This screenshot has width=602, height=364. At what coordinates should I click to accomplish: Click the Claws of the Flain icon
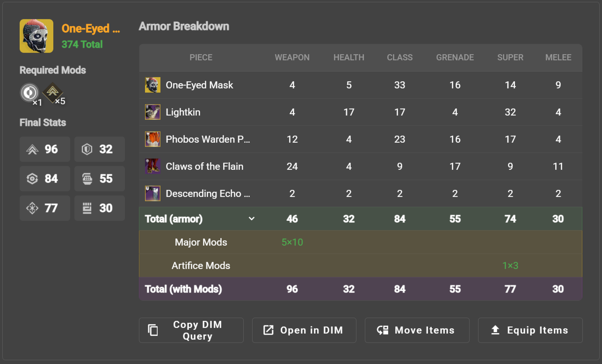click(152, 167)
